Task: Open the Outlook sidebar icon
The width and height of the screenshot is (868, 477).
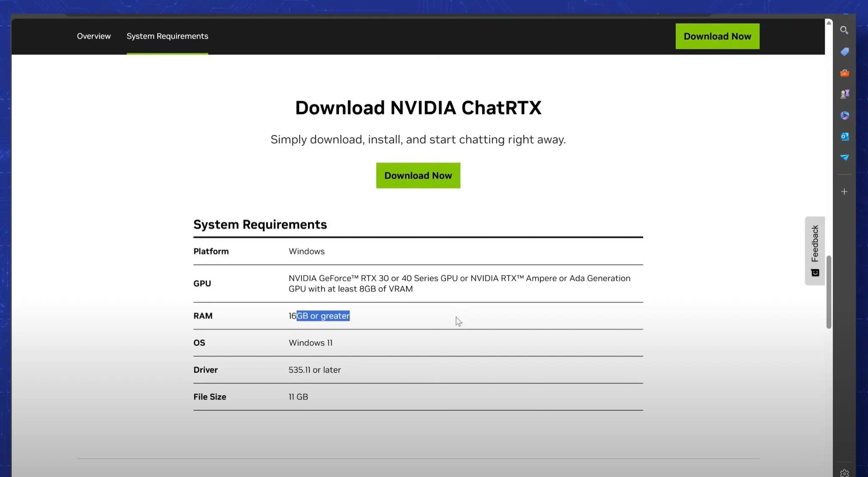Action: click(844, 137)
